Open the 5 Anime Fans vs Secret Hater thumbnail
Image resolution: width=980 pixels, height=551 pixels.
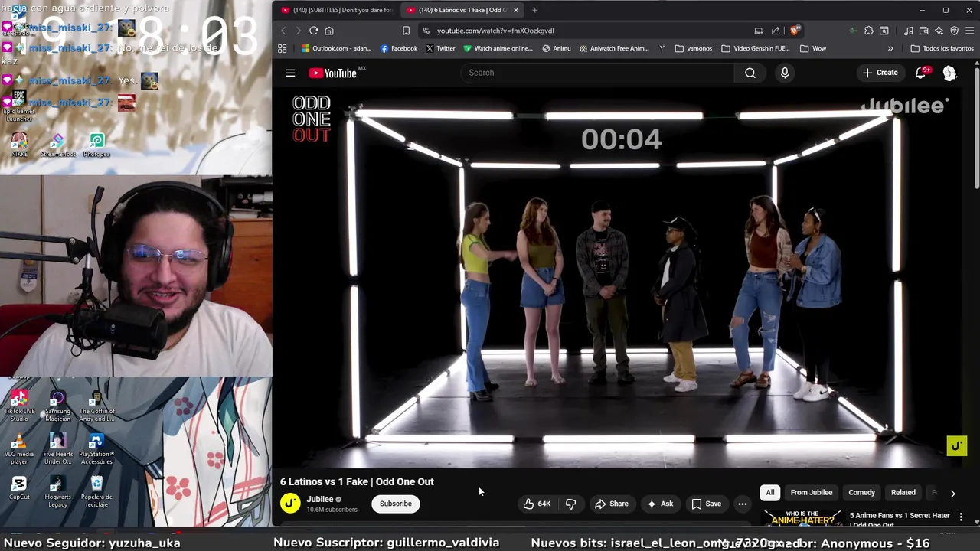[802, 519]
